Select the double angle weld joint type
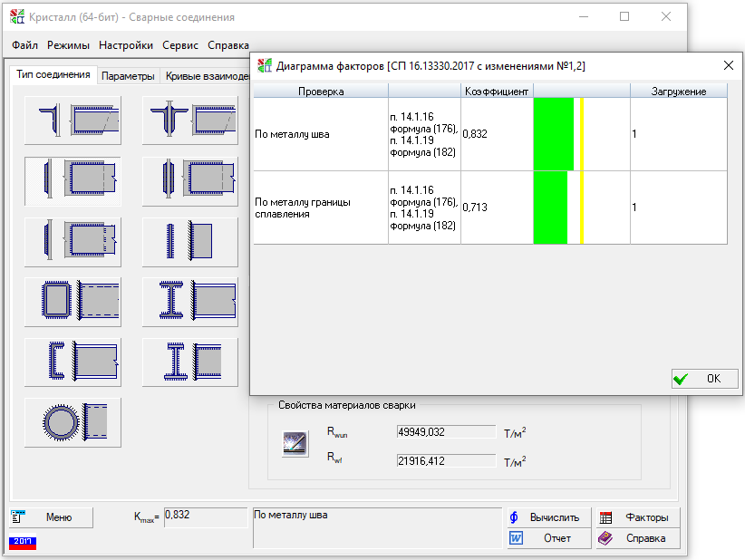The height and width of the screenshot is (560, 745). (189, 120)
